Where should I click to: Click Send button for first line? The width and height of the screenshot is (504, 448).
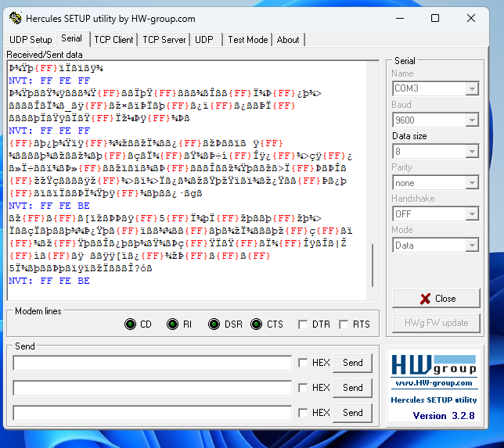[x=353, y=363]
